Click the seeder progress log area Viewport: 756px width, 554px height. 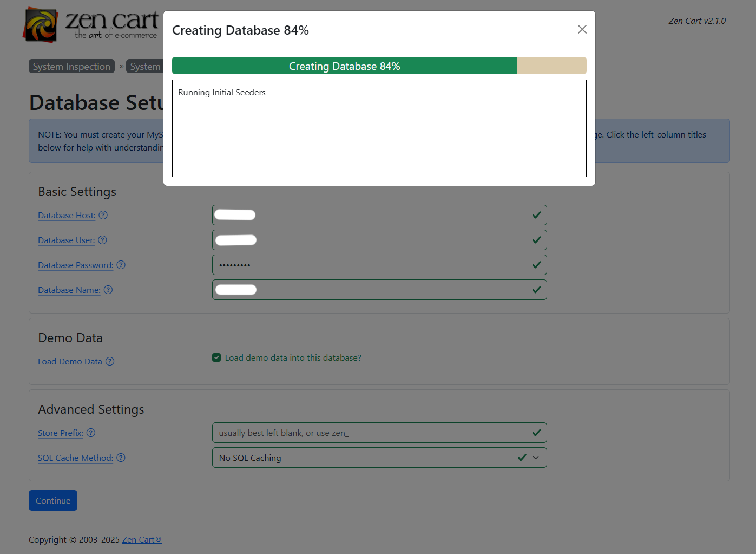pyautogui.click(x=379, y=128)
